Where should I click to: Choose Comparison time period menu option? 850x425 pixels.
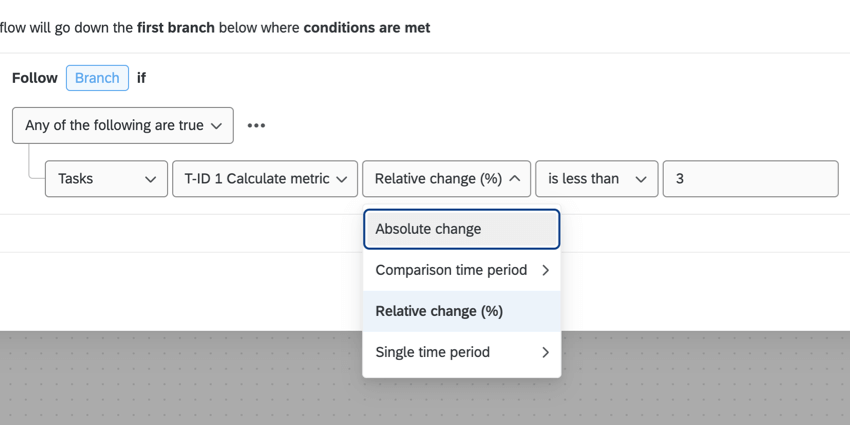coord(451,270)
